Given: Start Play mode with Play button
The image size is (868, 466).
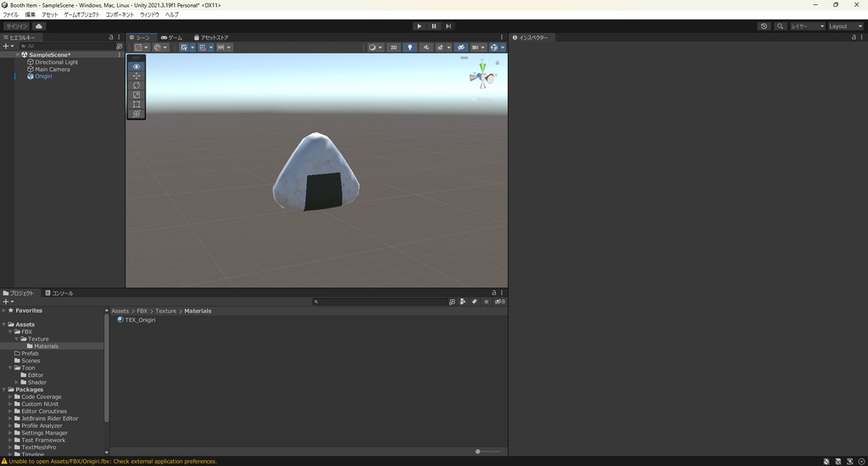Looking at the screenshot, I should coord(419,26).
